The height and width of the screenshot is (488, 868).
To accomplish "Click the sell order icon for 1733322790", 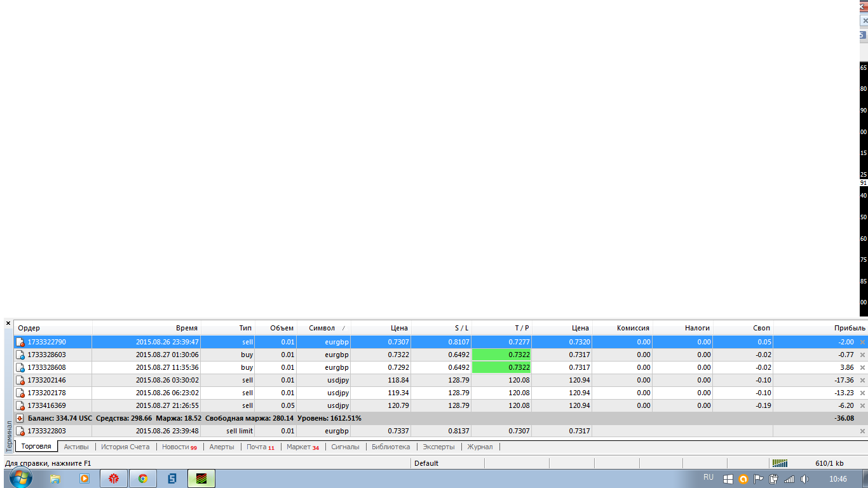I will coord(20,342).
